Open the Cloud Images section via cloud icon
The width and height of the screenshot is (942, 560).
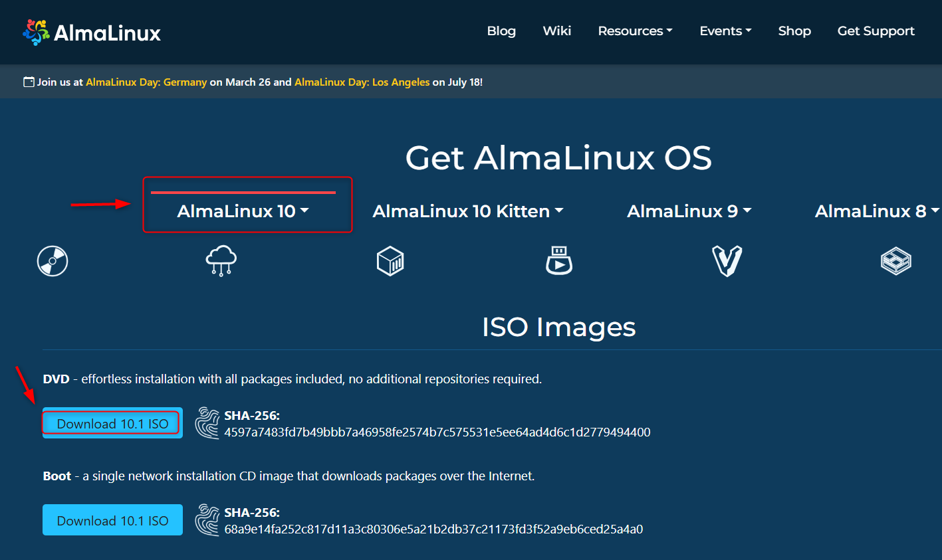(x=221, y=260)
